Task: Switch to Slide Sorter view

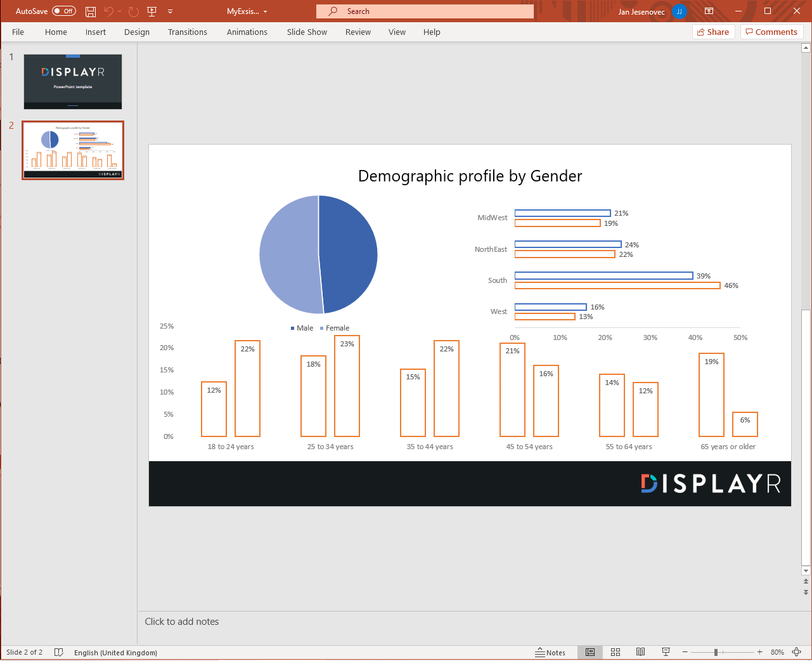Action: (615, 652)
